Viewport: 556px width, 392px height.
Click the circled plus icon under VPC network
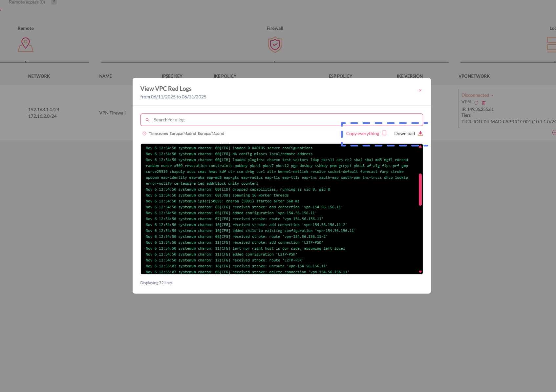click(x=554, y=133)
